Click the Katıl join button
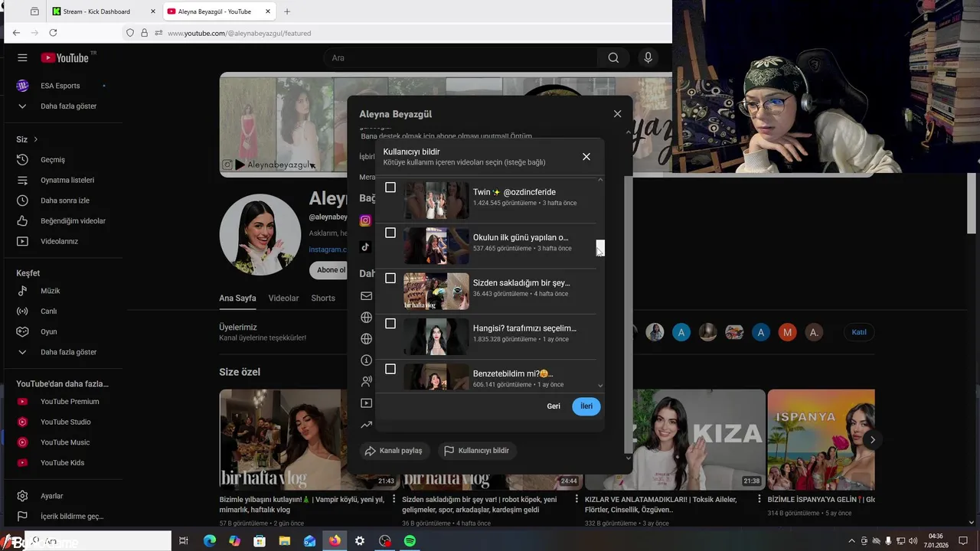 click(x=859, y=332)
